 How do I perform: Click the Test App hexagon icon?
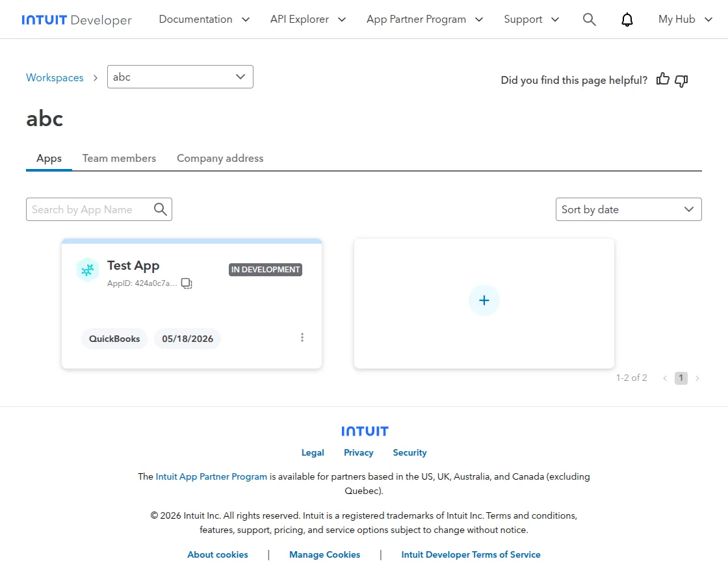click(88, 270)
